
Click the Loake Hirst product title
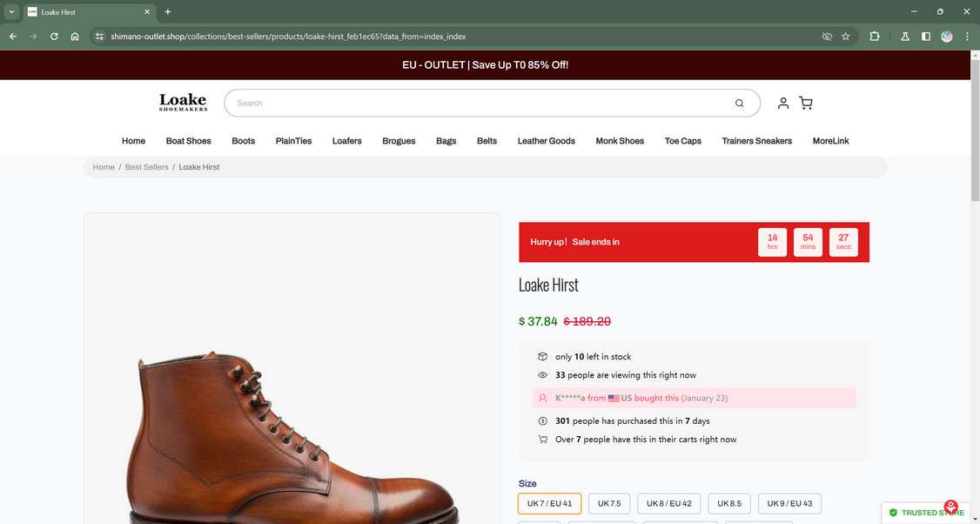pyautogui.click(x=549, y=286)
